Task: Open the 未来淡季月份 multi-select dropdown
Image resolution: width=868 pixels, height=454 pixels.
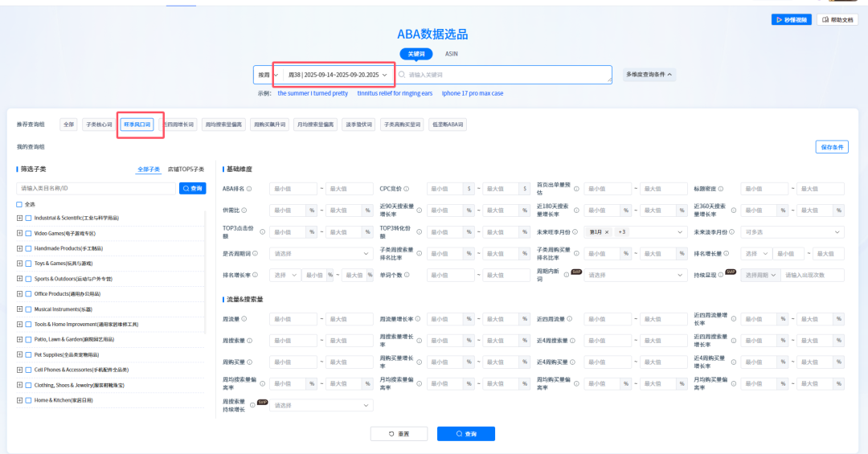Action: tap(792, 232)
